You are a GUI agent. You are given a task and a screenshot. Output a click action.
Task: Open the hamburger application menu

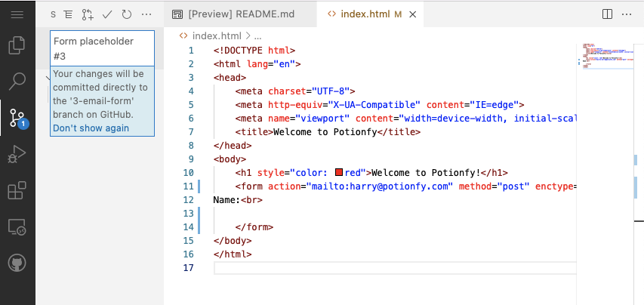(x=17, y=14)
